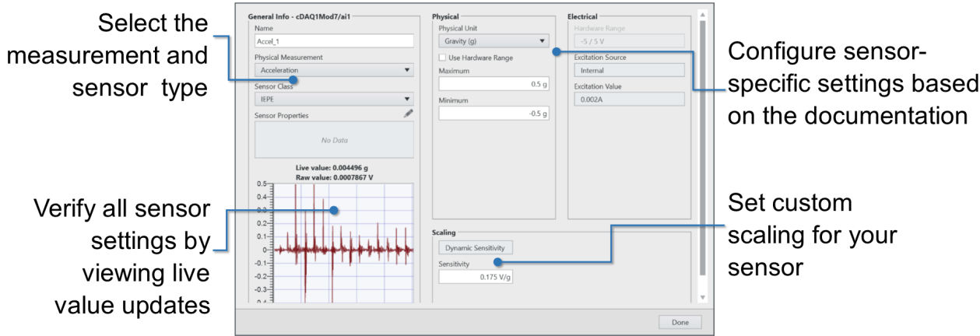Click the Sensitivity field showing 0.175 V/g
The image size is (980, 336).
pyautogui.click(x=476, y=277)
